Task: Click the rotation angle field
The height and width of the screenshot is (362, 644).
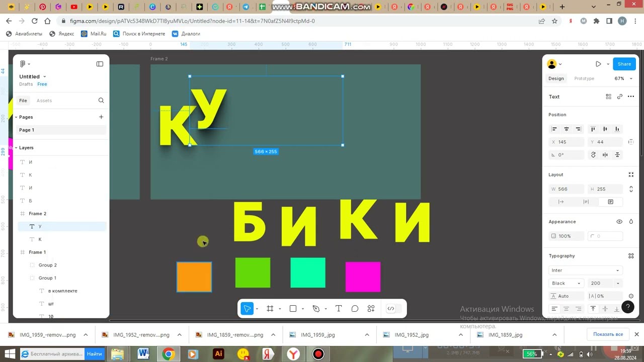Action: tap(567, 155)
